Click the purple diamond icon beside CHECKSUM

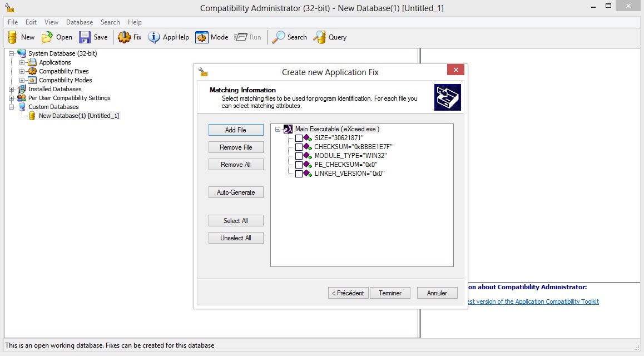click(308, 147)
